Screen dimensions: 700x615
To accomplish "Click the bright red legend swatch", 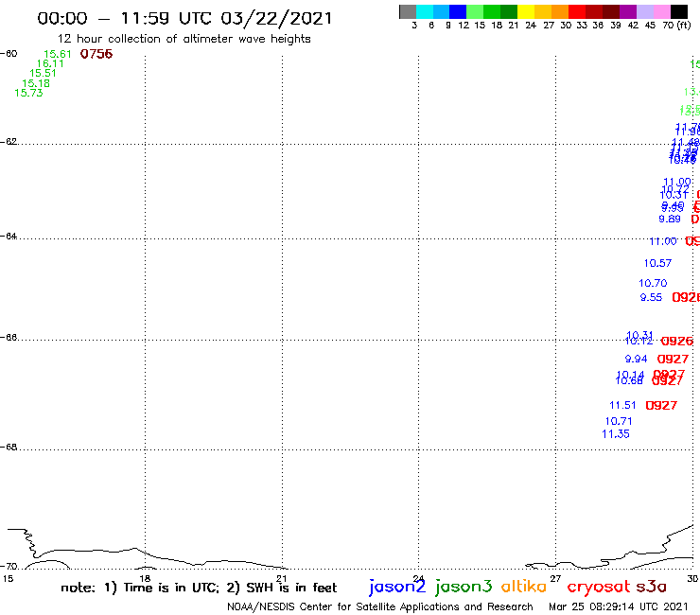I will coord(576,11).
